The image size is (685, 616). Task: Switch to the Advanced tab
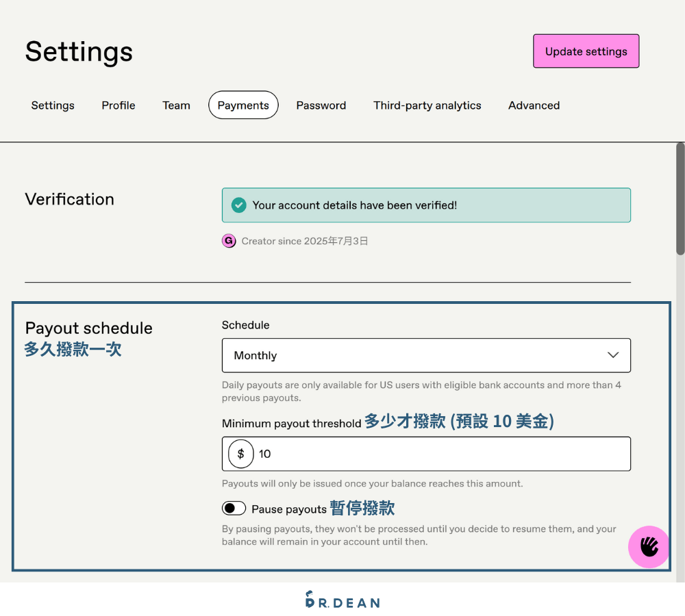tap(534, 105)
